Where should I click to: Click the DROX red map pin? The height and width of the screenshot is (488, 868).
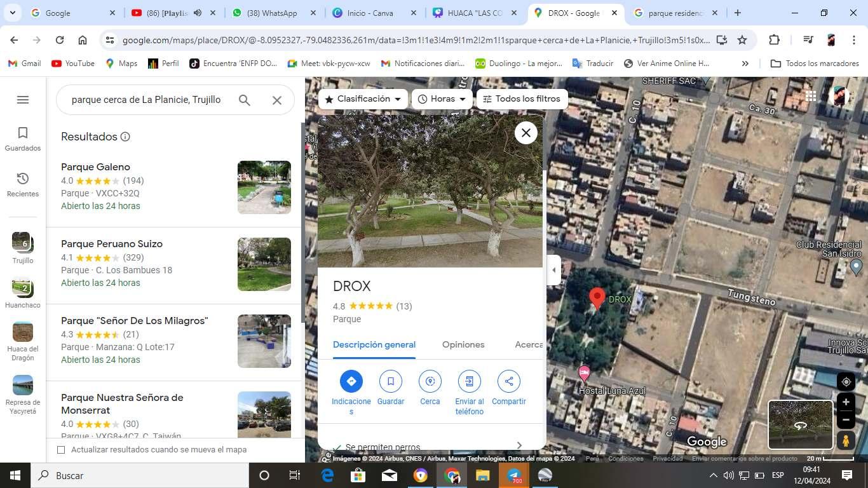click(597, 298)
